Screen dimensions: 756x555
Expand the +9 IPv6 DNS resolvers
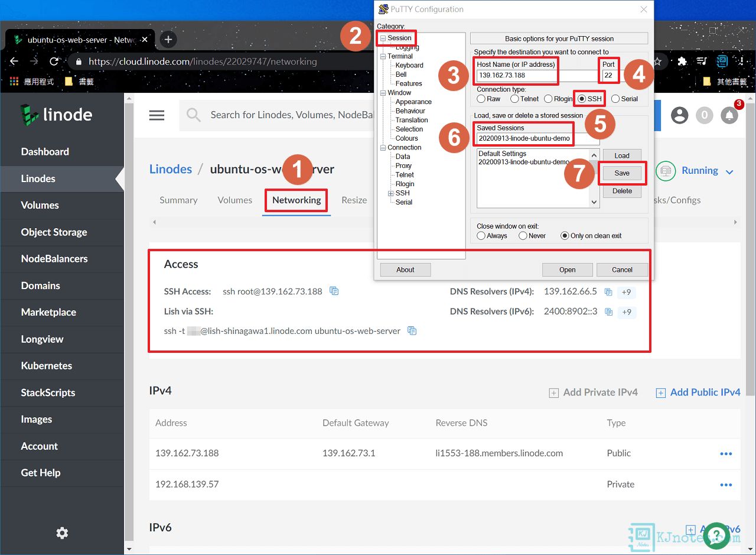tap(627, 312)
